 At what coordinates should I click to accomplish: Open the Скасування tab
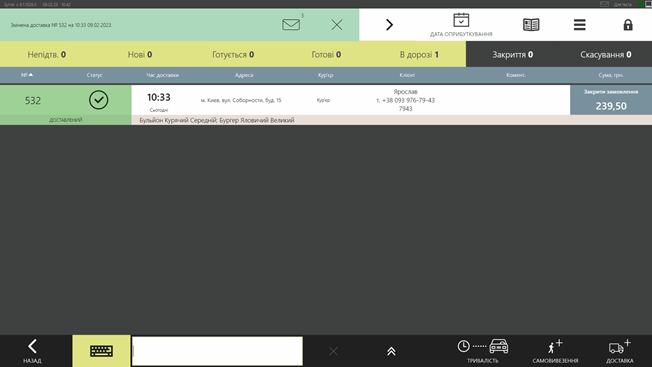[x=605, y=54]
